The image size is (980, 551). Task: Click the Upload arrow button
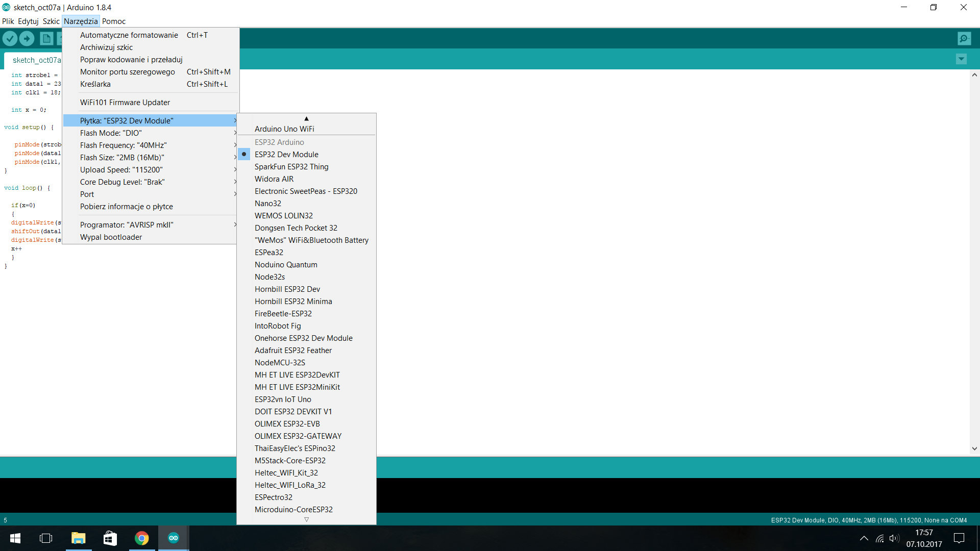tap(27, 38)
